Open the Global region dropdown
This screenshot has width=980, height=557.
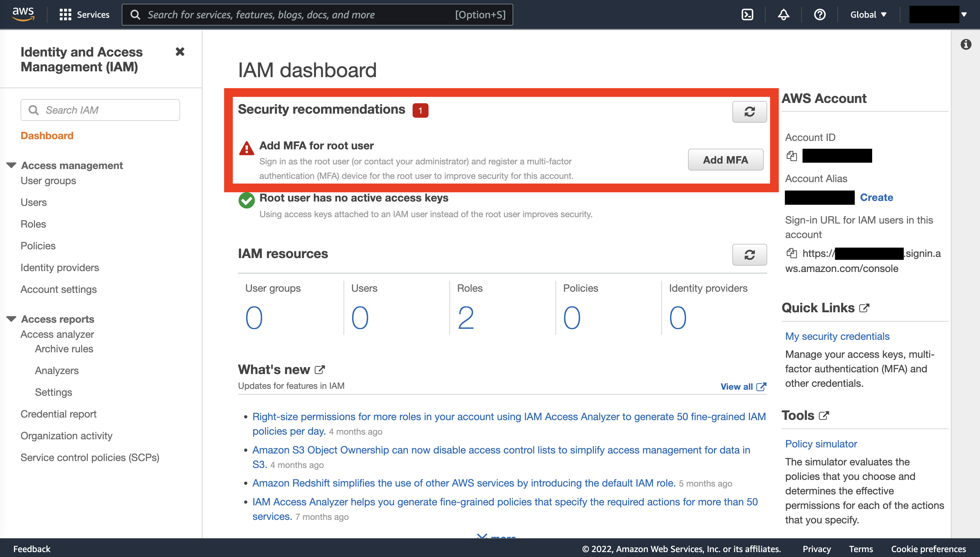(868, 14)
